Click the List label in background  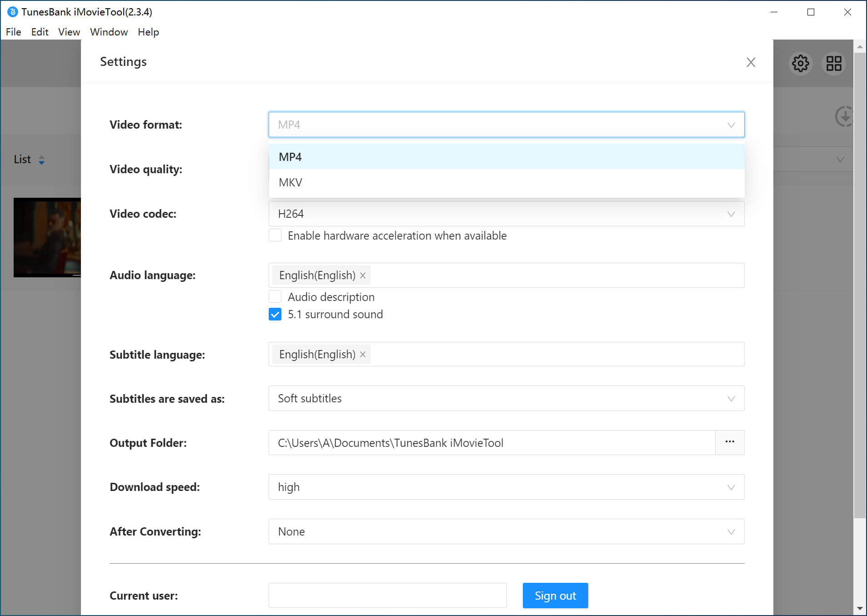tap(22, 160)
